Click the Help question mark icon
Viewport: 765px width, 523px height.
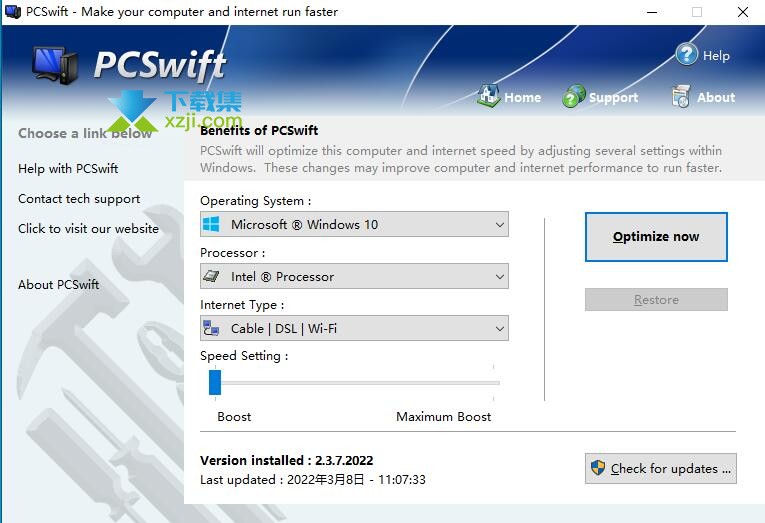687,55
